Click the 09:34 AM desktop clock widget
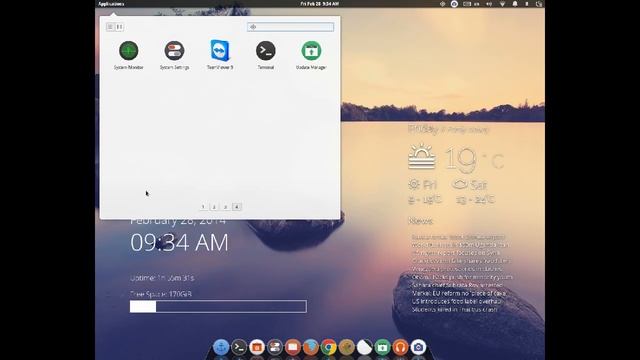The width and height of the screenshot is (640, 360). point(179,243)
